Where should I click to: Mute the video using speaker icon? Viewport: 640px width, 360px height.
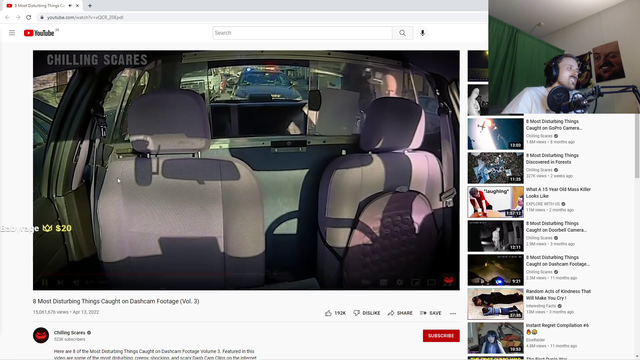(x=76, y=282)
